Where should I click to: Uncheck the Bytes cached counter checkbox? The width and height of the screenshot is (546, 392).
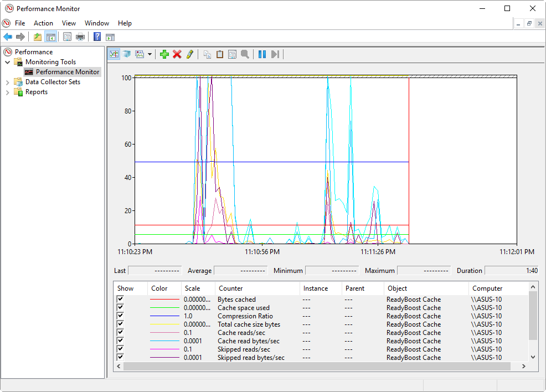[120, 300]
